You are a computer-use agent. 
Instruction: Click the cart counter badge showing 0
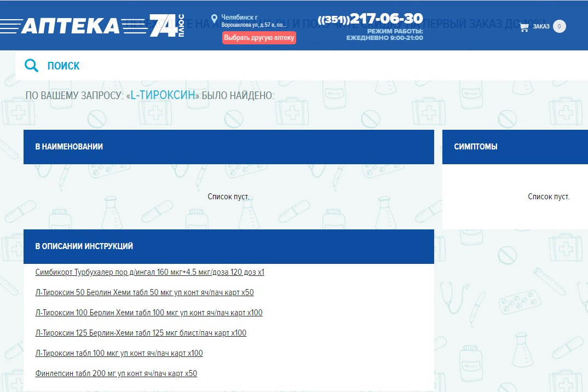559,26
